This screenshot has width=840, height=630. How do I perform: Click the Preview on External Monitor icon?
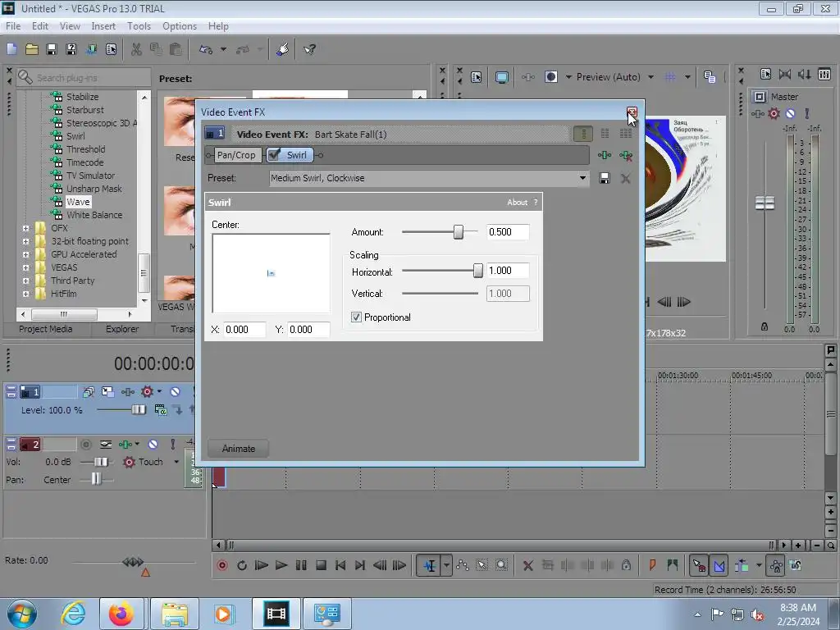502,77
